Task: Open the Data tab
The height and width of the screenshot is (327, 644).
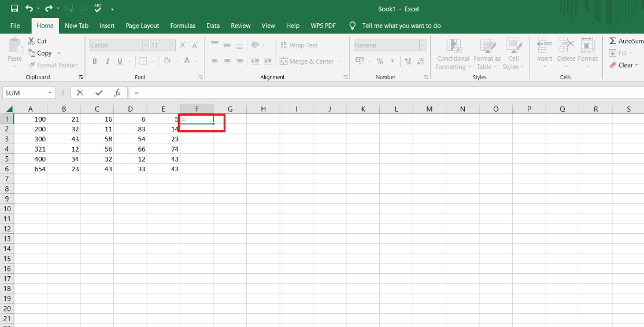Action: (x=213, y=25)
